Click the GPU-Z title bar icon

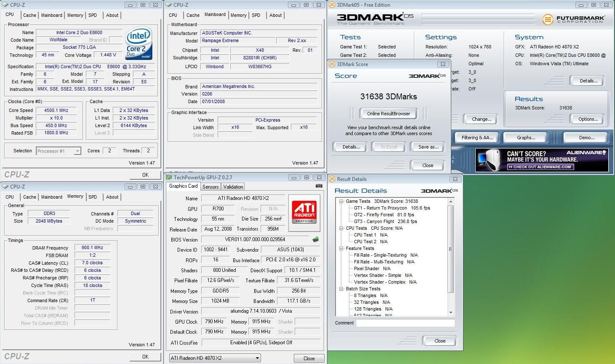coord(169,177)
